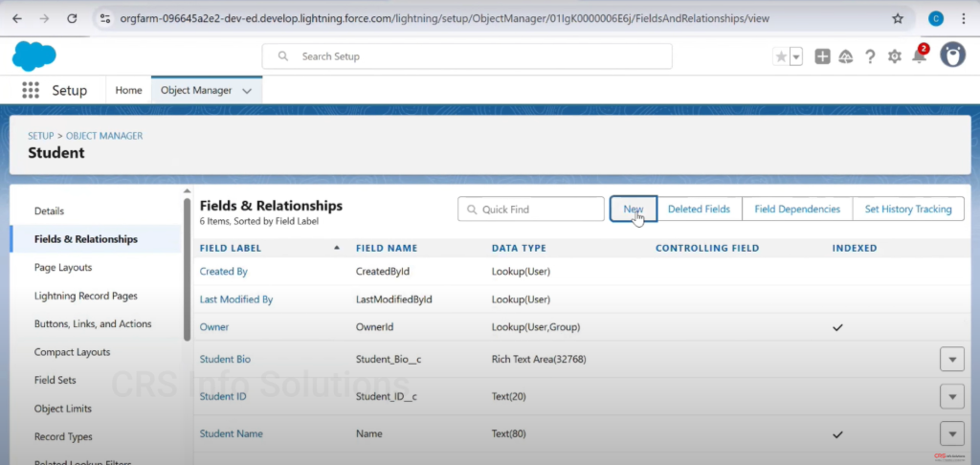This screenshot has width=980, height=465.
Task: Open the Owner field link
Action: click(x=213, y=327)
